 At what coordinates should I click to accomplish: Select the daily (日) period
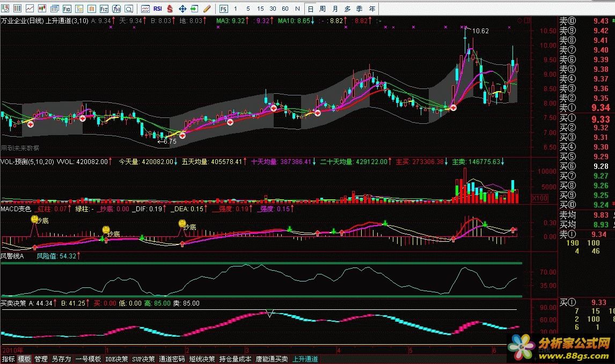click(x=310, y=9)
